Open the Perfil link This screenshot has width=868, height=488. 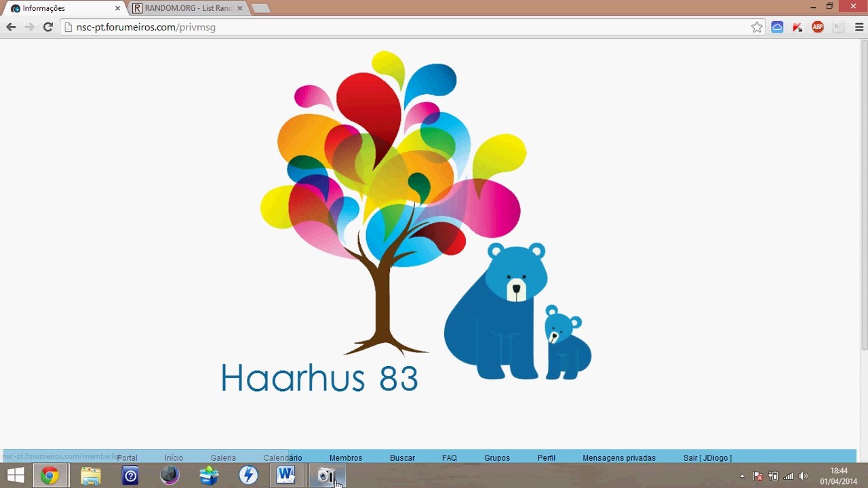(x=547, y=458)
